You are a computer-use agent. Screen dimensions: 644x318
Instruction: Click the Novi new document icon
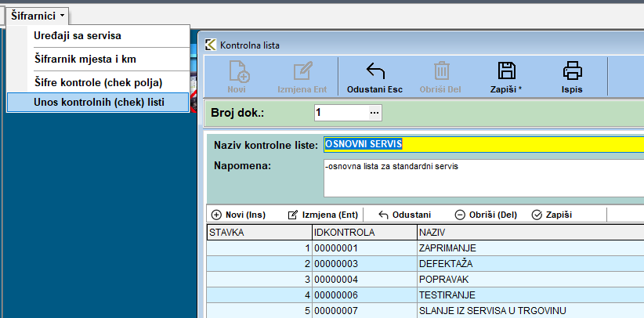pos(240,71)
